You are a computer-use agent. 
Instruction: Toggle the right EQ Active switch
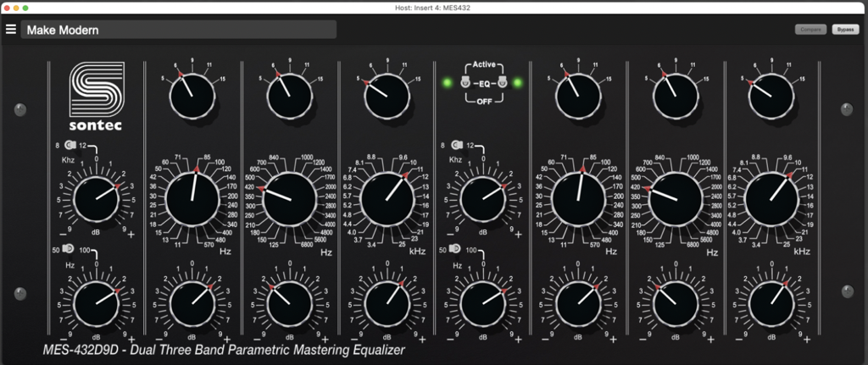click(503, 83)
